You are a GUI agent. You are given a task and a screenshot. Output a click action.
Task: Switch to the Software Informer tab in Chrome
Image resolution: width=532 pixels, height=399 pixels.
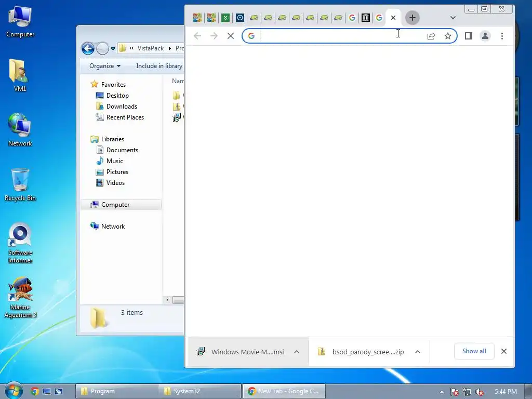pos(240,18)
